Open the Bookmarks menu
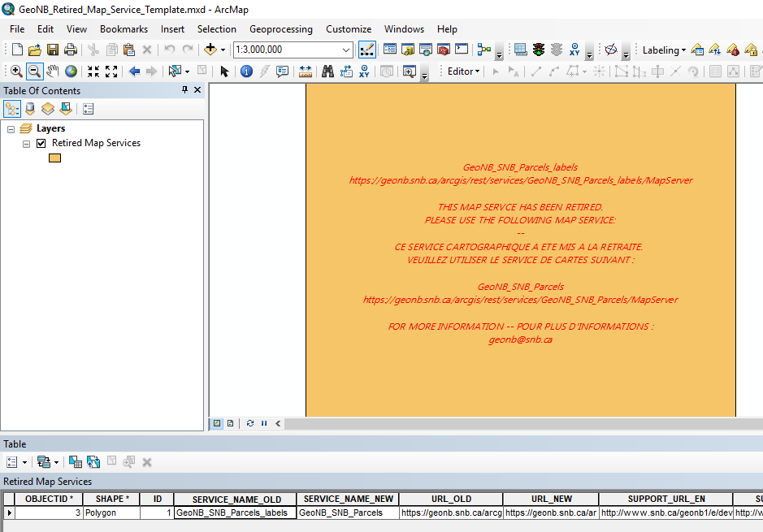 [124, 29]
